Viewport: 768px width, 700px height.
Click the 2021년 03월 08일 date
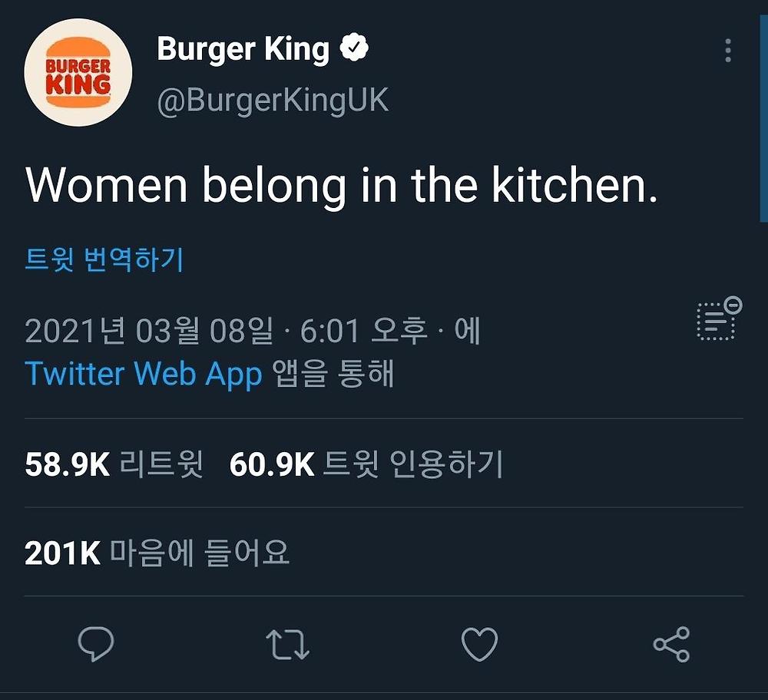coord(148,332)
